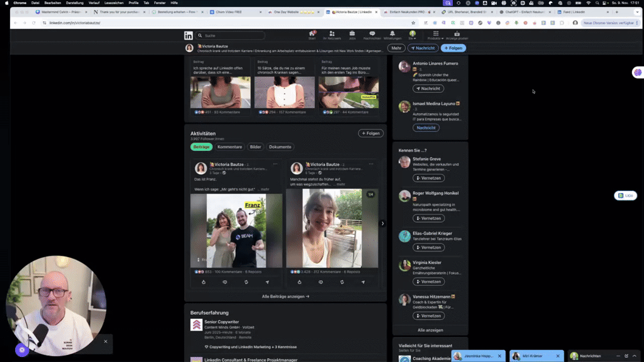Connect with Stefanie Greve via Vernetzen
This screenshot has width=644, height=362.
coord(428,178)
